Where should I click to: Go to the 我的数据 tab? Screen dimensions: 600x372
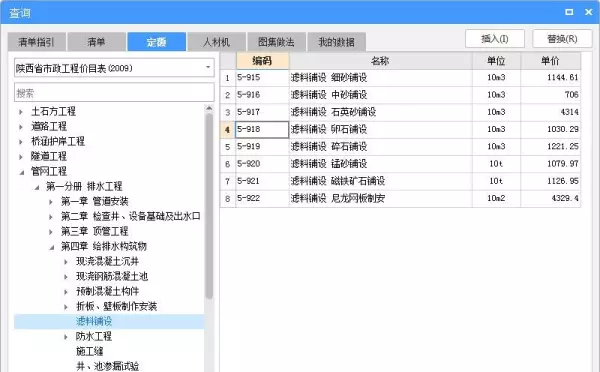click(x=336, y=42)
